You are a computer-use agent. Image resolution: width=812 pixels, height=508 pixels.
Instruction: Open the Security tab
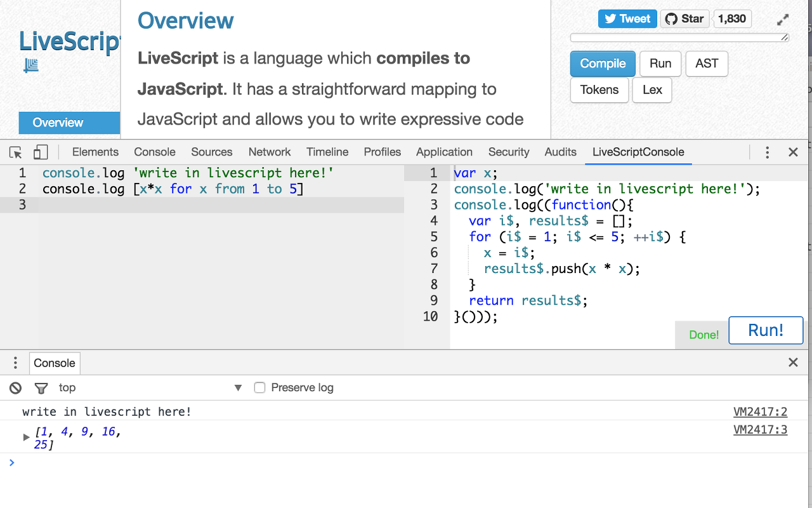(x=509, y=152)
